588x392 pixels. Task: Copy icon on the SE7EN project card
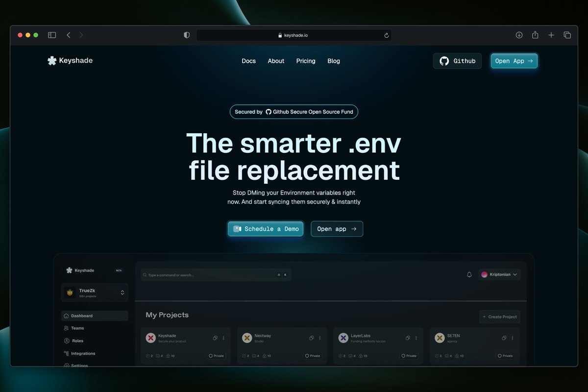504,338
